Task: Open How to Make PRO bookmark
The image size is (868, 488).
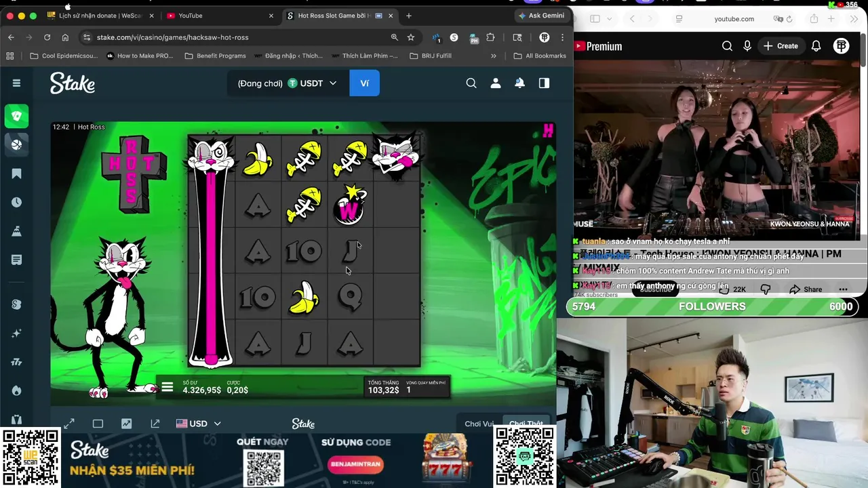Action: [x=140, y=56]
